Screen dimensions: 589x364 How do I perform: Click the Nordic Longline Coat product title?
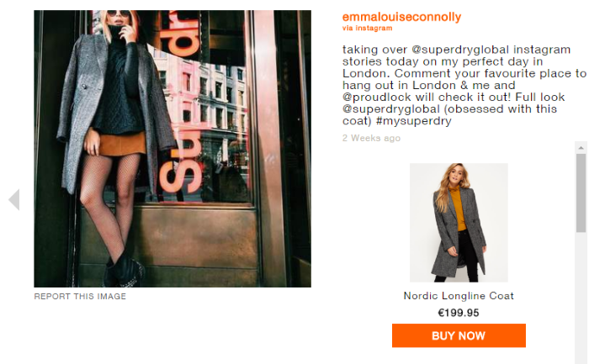459,296
